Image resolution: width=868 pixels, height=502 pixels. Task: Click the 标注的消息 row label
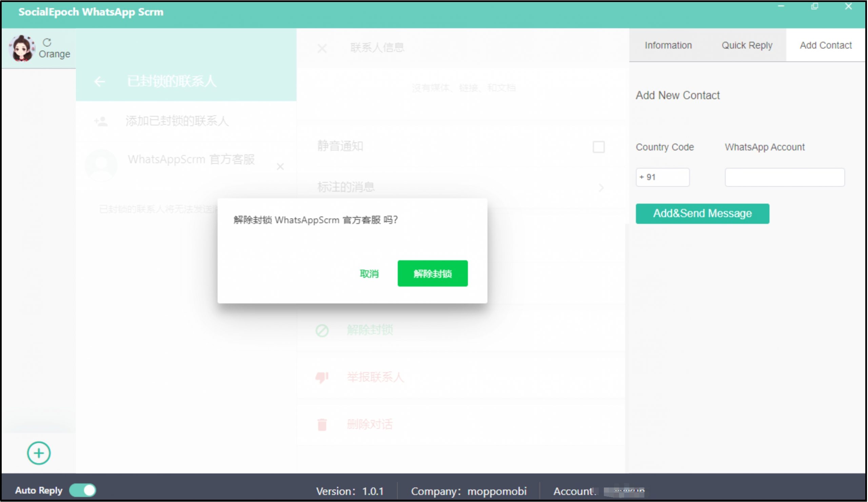click(346, 187)
